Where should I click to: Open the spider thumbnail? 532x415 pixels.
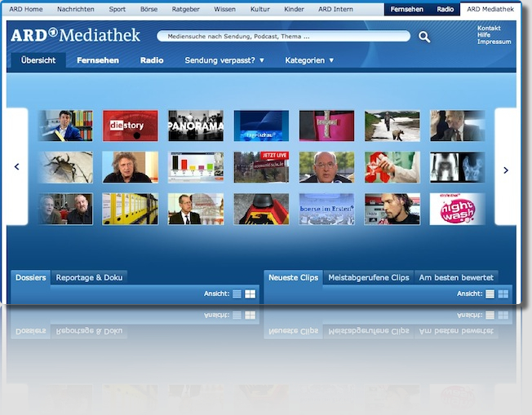click(x=65, y=167)
